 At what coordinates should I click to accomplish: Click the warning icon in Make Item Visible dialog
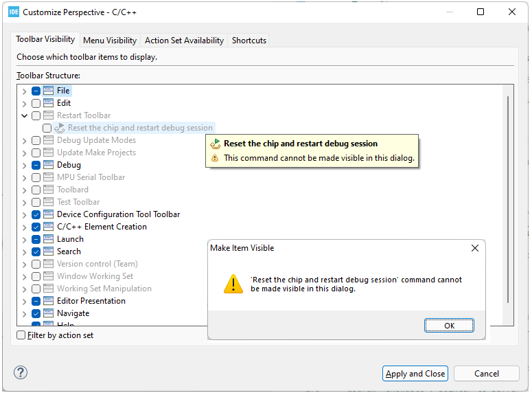coord(233,284)
